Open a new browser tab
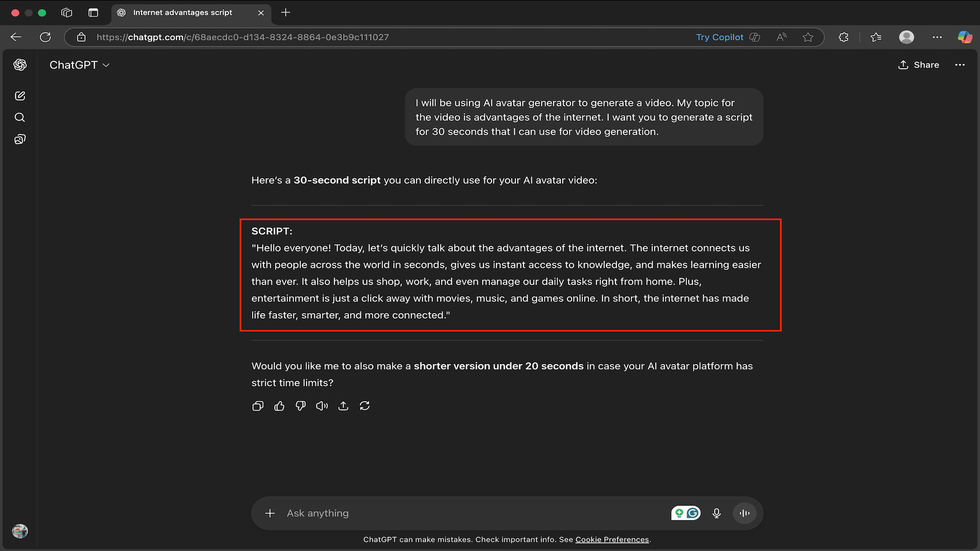This screenshot has width=980, height=551. coord(286,12)
